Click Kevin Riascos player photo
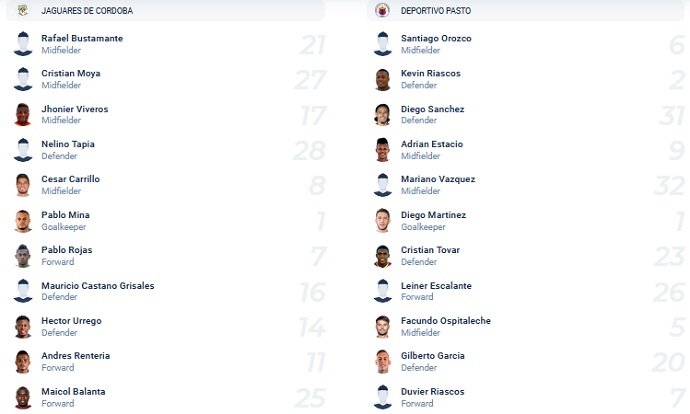 pyautogui.click(x=382, y=79)
